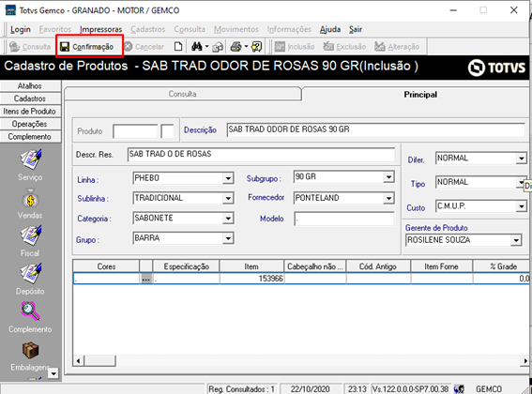Click the Cadastros sidebar button
The image size is (532, 394).
pyautogui.click(x=30, y=98)
